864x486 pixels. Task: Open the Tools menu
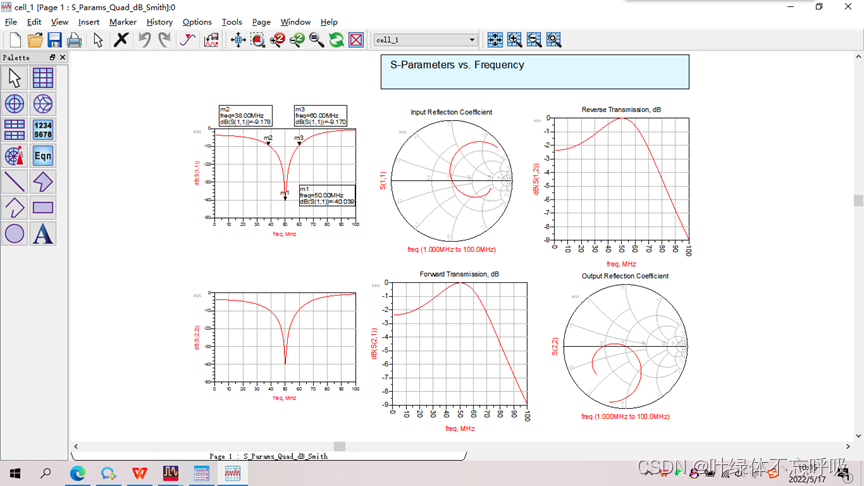232,22
